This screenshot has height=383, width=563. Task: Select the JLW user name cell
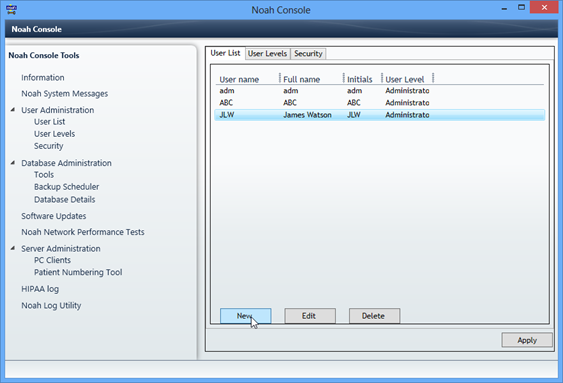point(227,115)
